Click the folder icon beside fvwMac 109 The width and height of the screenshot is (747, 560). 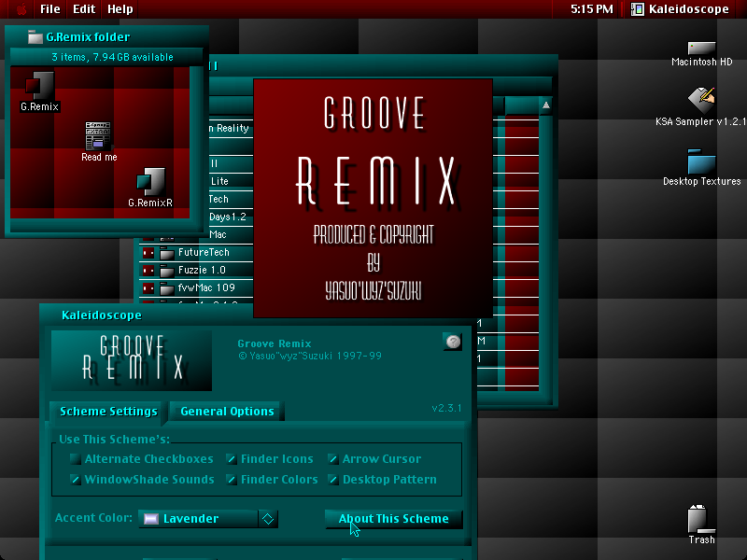[x=167, y=288]
